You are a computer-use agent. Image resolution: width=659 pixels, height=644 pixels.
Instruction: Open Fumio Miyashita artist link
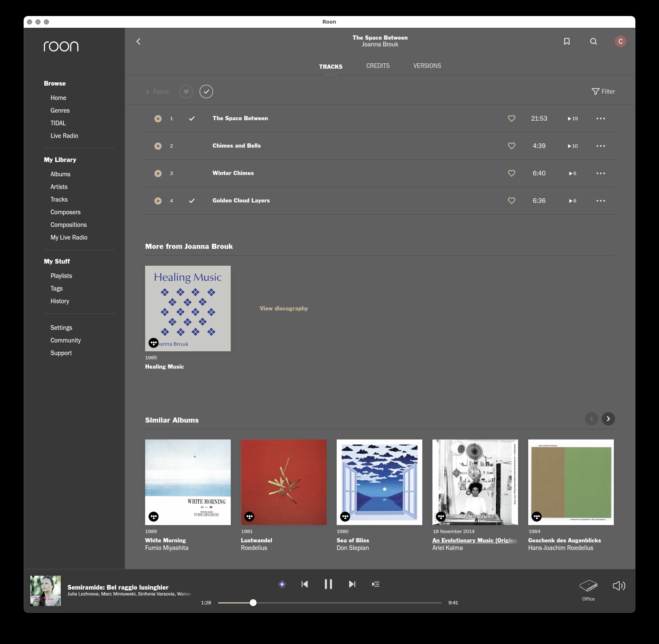tap(167, 548)
